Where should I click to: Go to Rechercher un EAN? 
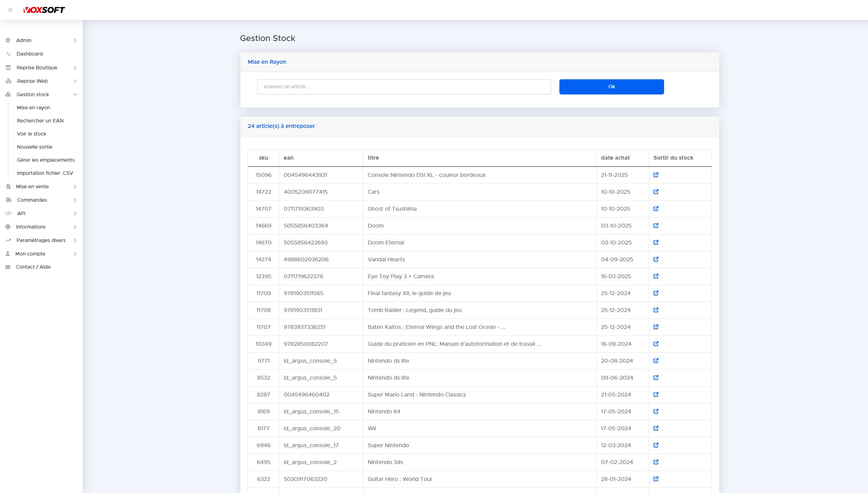coord(40,121)
